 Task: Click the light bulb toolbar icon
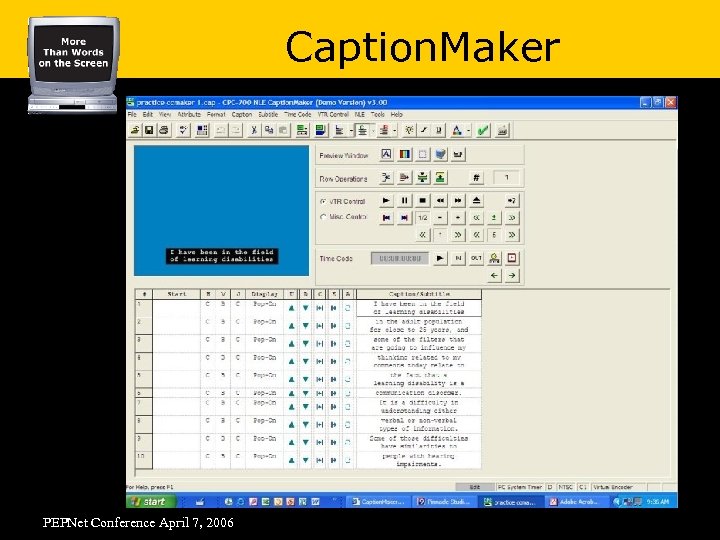pos(409,130)
